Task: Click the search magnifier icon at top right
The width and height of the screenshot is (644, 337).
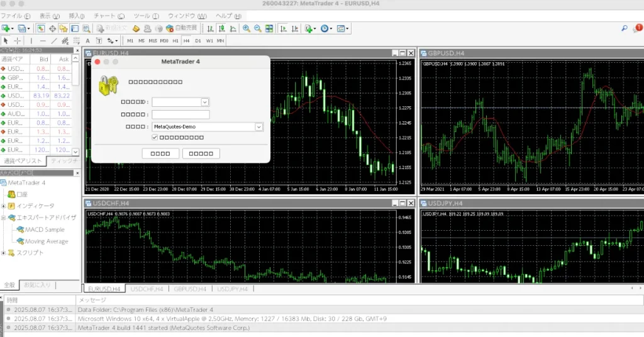Action: pyautogui.click(x=625, y=28)
